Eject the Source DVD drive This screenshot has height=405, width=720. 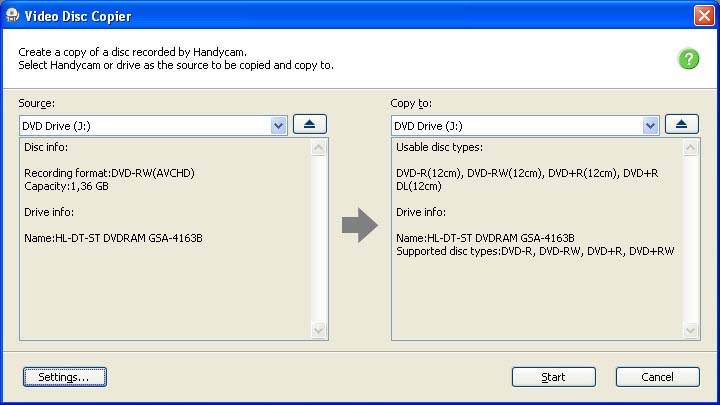309,125
